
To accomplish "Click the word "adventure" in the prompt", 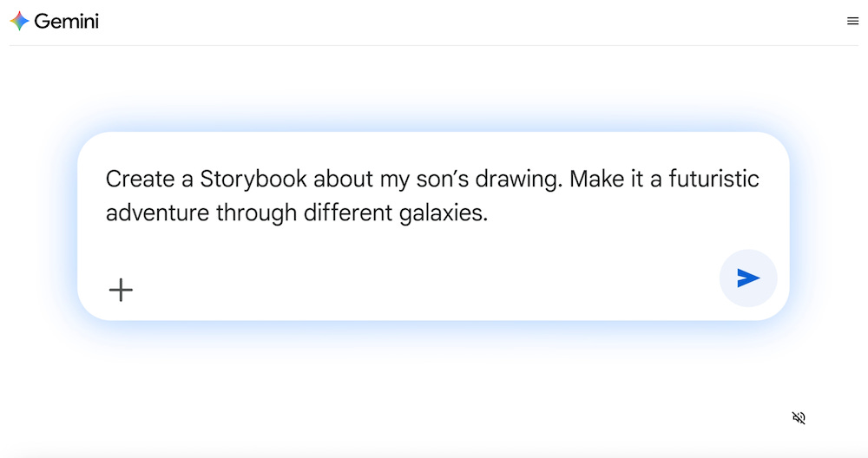I will tap(157, 213).
